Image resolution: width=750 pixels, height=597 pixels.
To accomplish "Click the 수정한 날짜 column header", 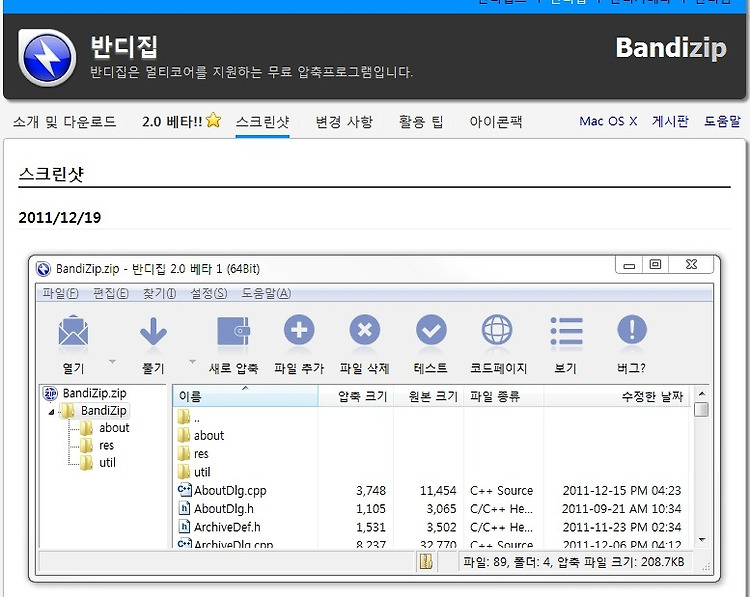I will tap(617, 396).
